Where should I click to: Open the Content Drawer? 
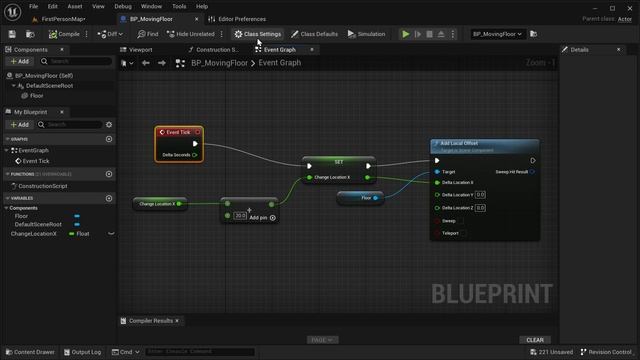click(x=30, y=352)
